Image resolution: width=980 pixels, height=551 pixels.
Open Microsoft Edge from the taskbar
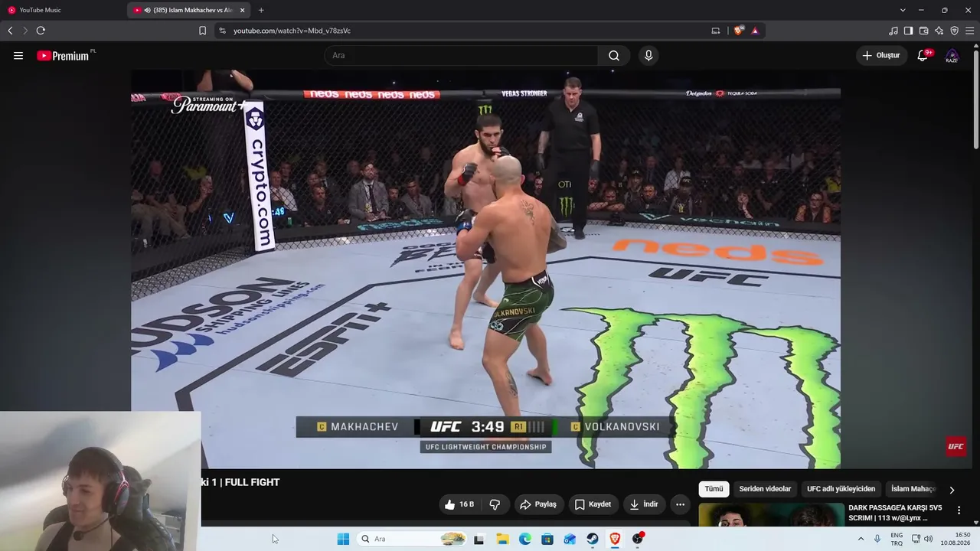[525, 539]
